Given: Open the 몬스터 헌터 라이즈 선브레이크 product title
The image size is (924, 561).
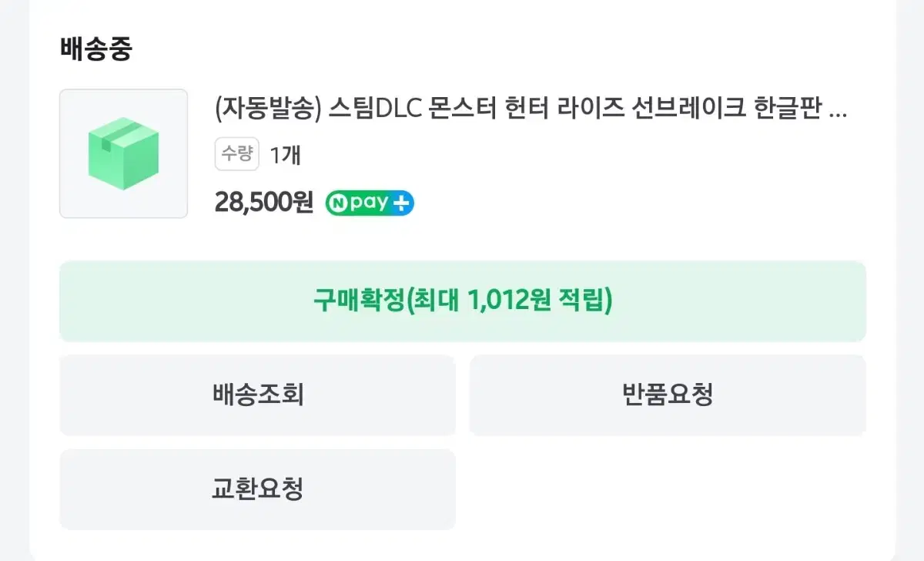Looking at the screenshot, I should click(531, 109).
